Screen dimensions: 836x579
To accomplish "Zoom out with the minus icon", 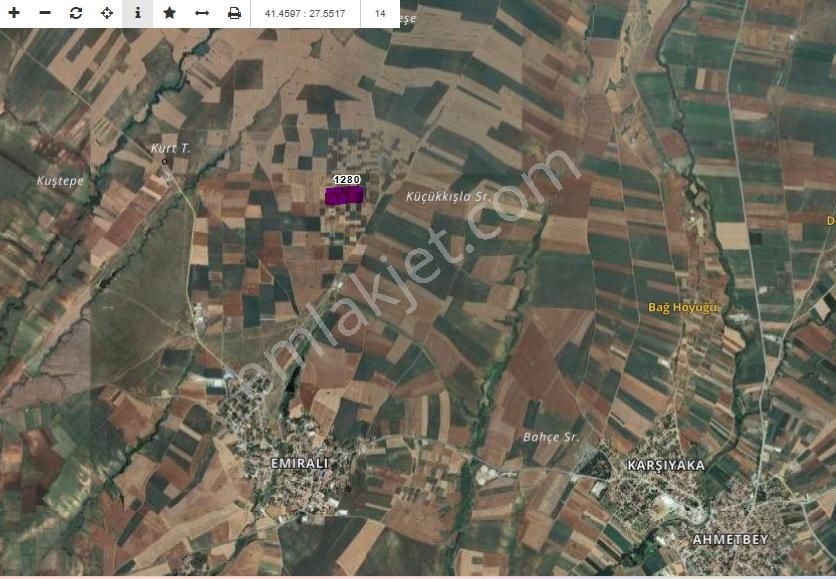I will [45, 13].
